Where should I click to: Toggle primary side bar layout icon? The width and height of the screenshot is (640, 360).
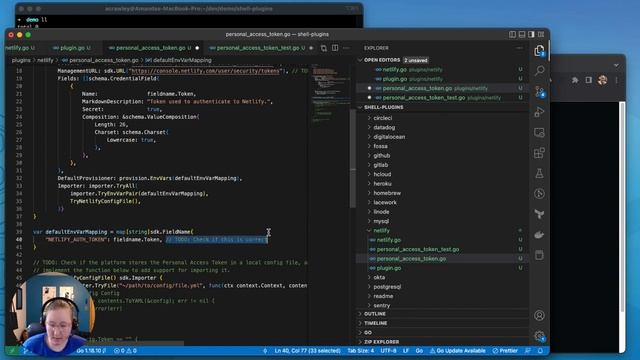512,35
